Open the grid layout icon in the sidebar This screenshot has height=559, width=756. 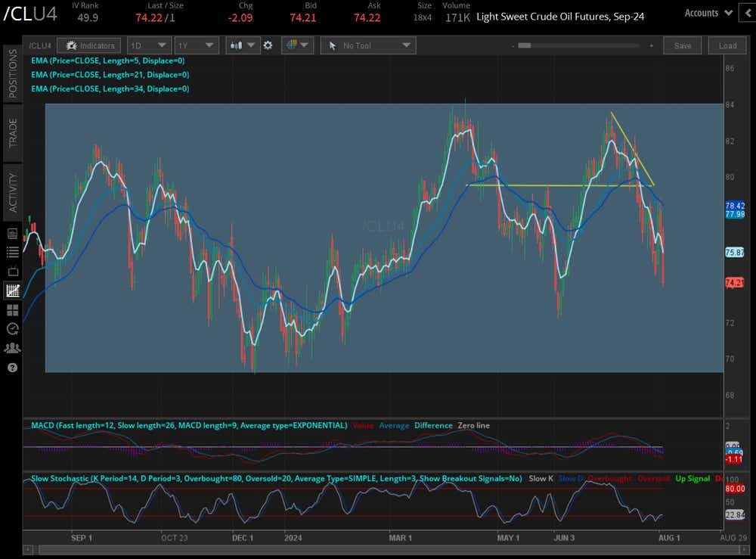click(11, 310)
